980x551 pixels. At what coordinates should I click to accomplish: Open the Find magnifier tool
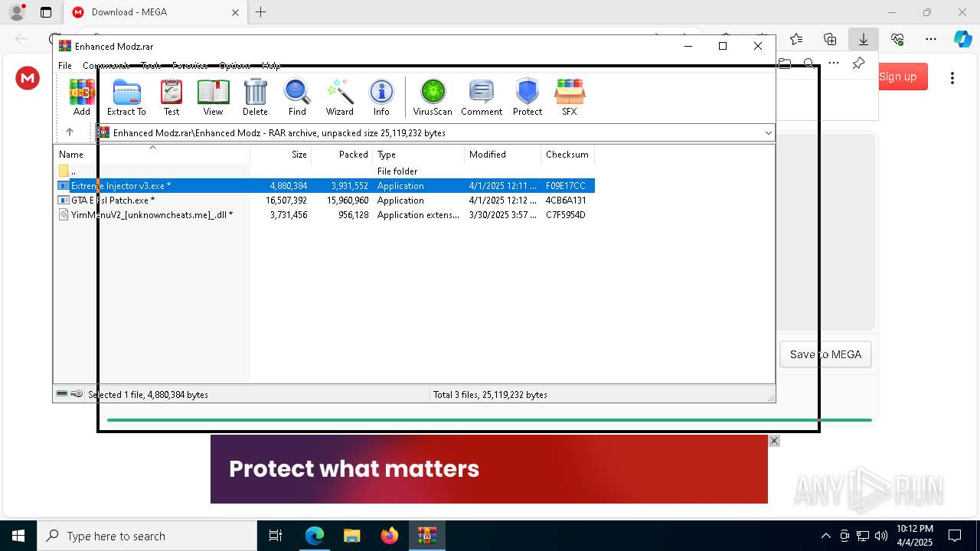(x=297, y=97)
